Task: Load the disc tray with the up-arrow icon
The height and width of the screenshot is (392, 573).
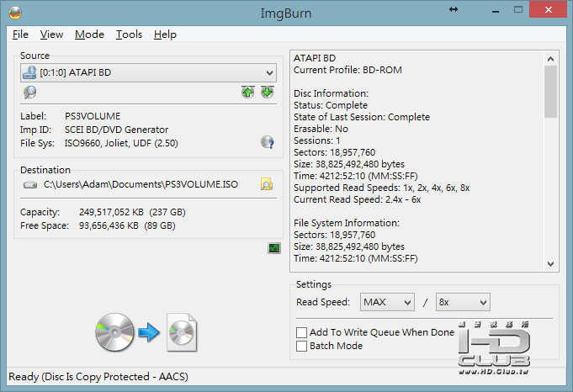Action: 247,92
